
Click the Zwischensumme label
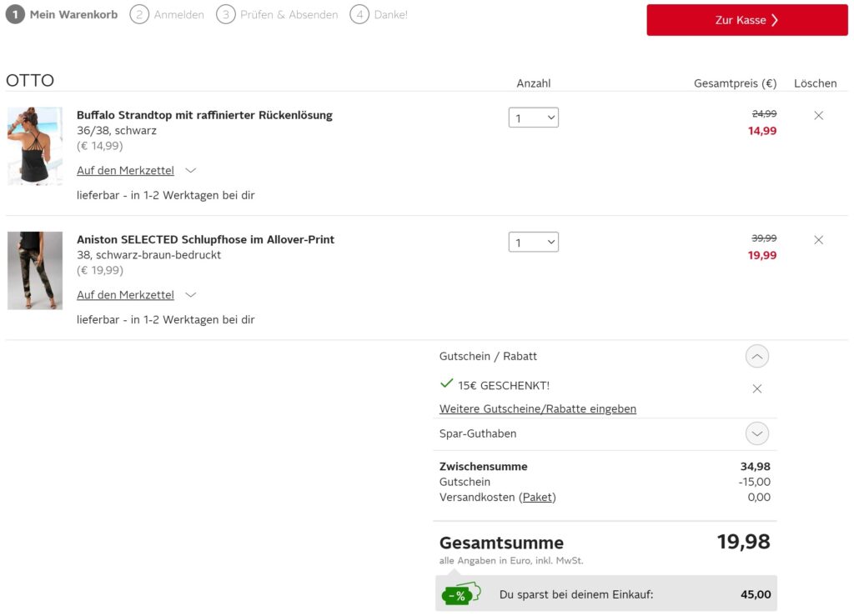pos(483,466)
